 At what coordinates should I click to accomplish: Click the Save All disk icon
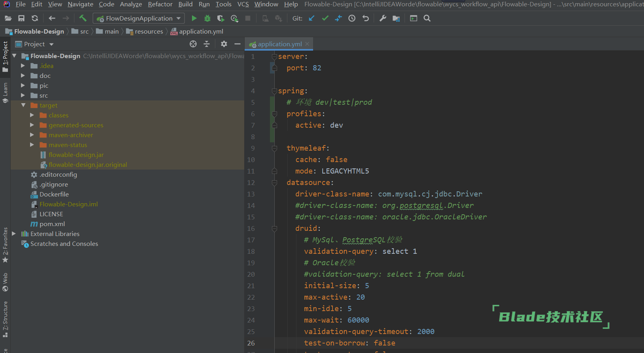point(21,18)
